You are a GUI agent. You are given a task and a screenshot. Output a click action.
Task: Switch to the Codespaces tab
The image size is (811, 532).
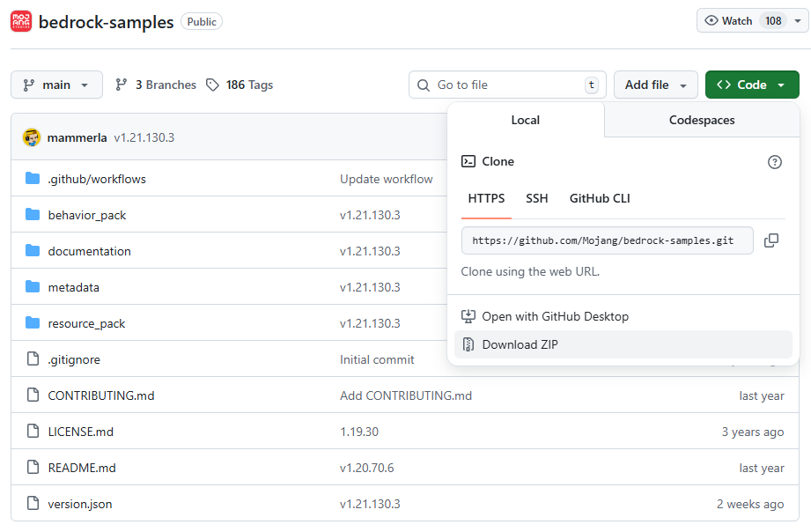click(x=701, y=120)
